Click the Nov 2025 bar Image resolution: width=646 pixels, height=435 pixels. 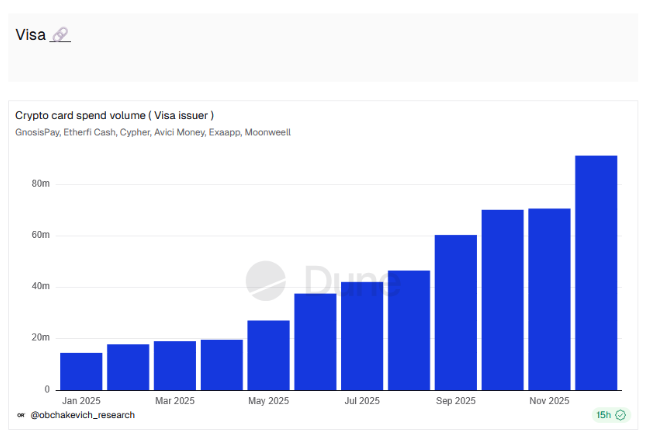549,299
